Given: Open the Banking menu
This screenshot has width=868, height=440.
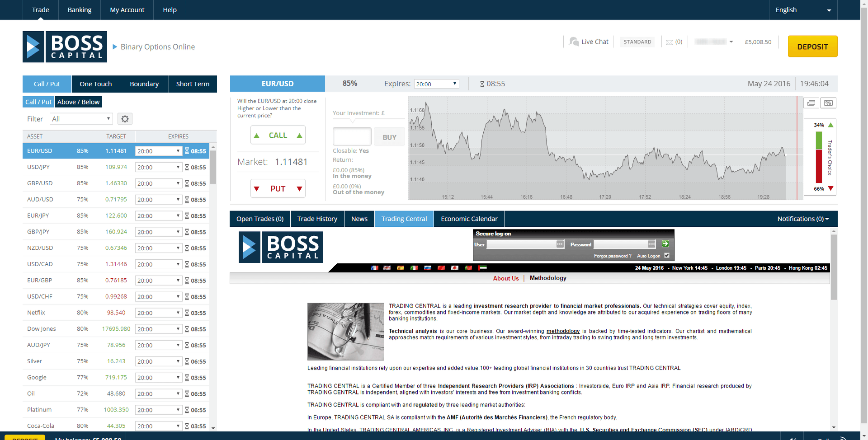Looking at the screenshot, I should point(80,10).
